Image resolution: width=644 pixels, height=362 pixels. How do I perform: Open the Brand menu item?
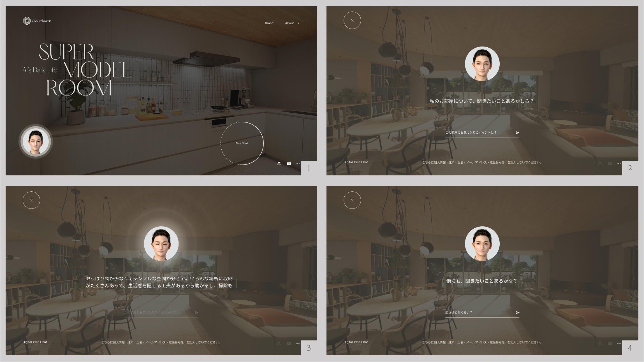(269, 23)
